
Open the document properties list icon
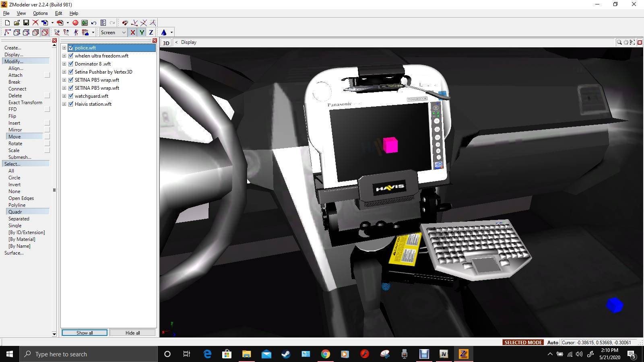click(103, 23)
